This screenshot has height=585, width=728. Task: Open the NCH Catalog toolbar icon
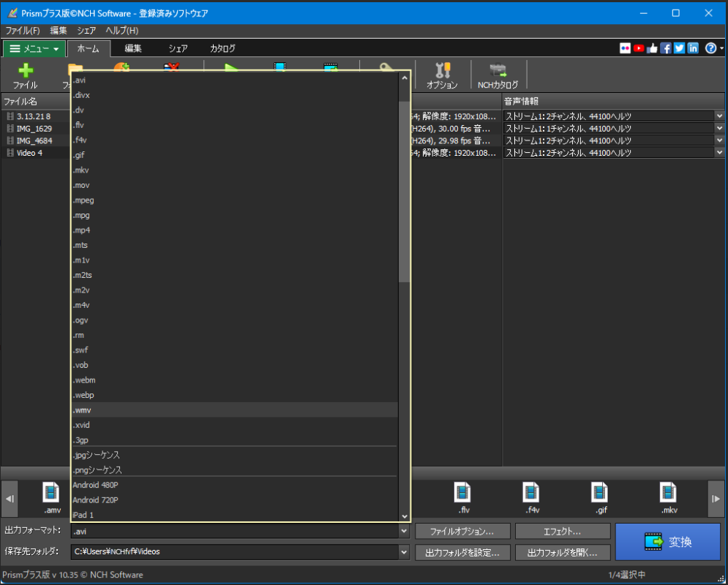click(x=498, y=75)
